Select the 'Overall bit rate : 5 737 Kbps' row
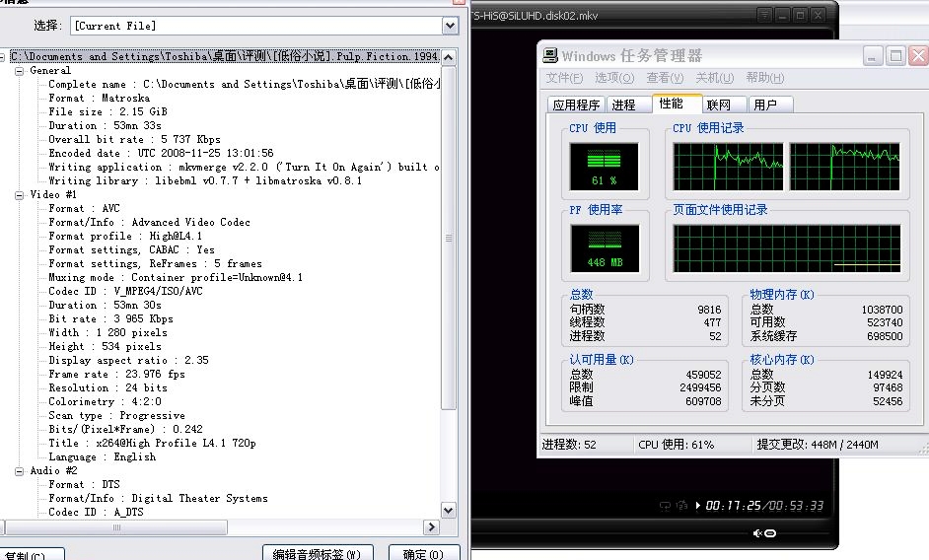Screen dimensions: 929x560 click(134, 140)
